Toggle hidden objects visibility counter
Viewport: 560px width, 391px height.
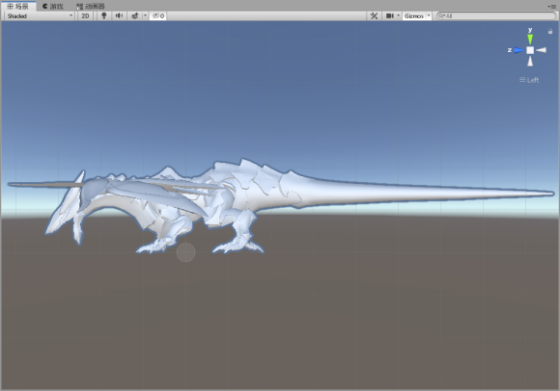(x=158, y=16)
